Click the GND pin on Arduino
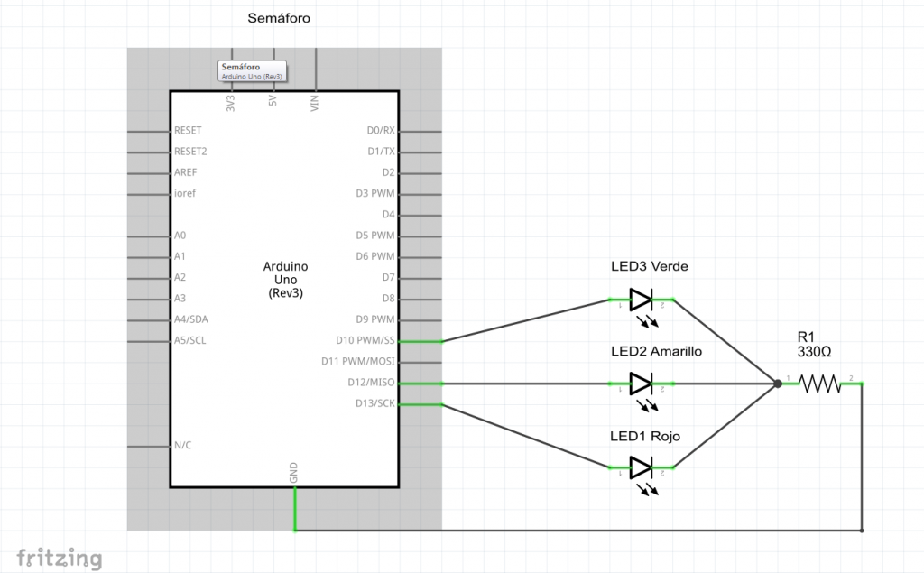The width and height of the screenshot is (924, 573). click(294, 505)
